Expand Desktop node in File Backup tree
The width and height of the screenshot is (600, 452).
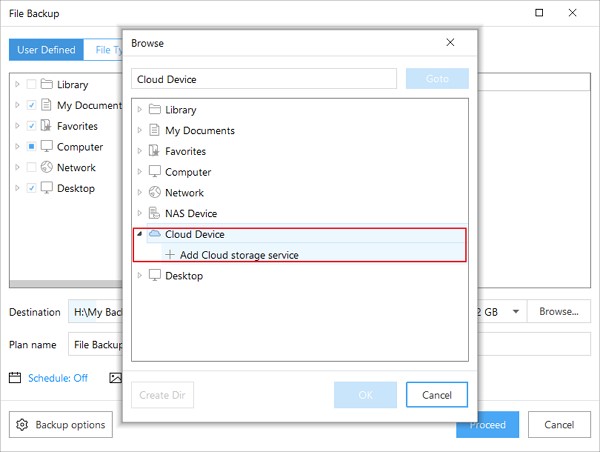click(17, 188)
